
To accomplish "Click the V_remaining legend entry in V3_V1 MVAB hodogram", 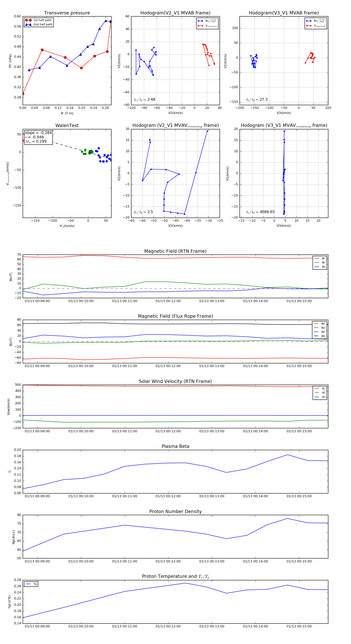I will [316, 26].
